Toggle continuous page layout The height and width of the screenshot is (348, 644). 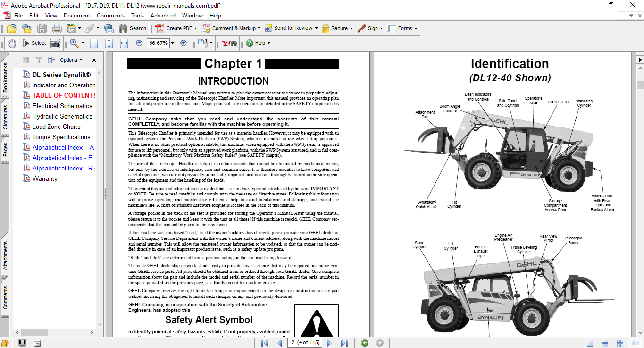pos(605,343)
